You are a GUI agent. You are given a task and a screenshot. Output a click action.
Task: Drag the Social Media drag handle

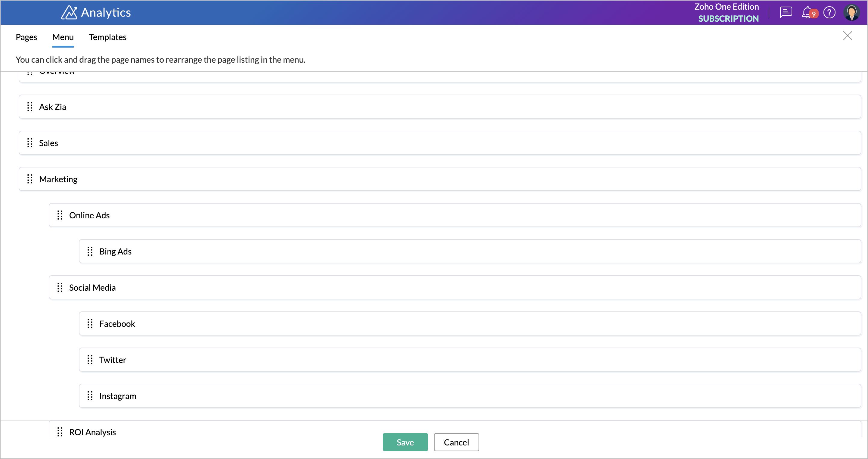coord(60,287)
